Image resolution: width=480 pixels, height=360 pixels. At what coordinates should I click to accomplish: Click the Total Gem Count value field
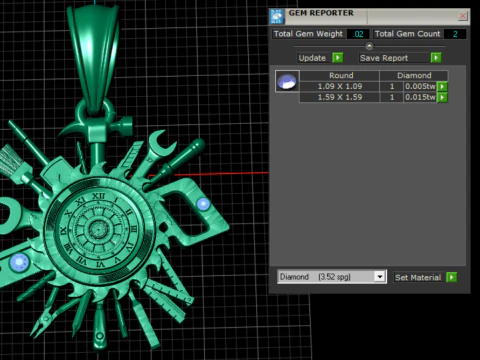coord(455,34)
